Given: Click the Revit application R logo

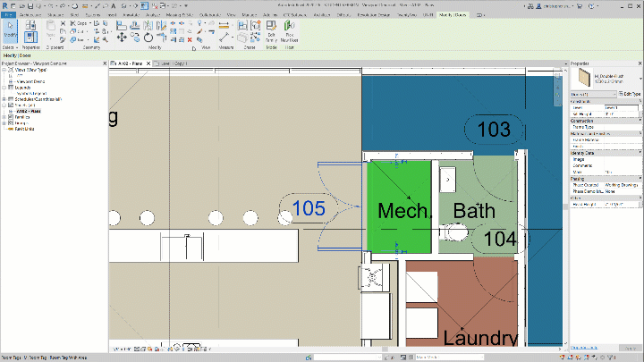Looking at the screenshot, I should (x=5, y=5).
